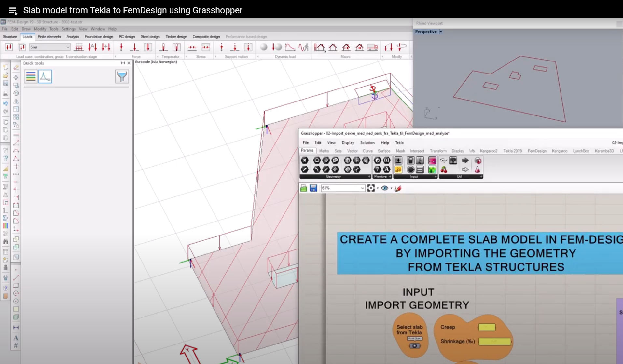Select the layers list icon in Quick tools
Screen dimensions: 623x364
[31, 76]
